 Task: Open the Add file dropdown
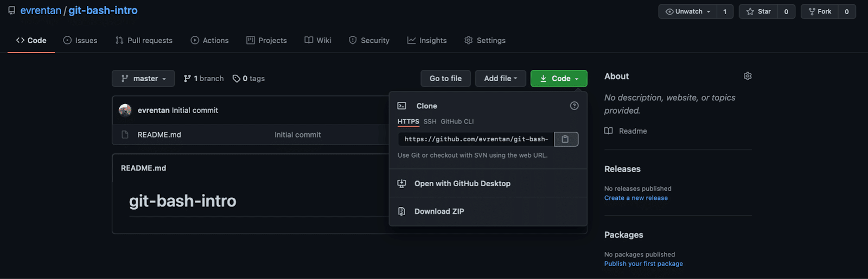coord(500,79)
